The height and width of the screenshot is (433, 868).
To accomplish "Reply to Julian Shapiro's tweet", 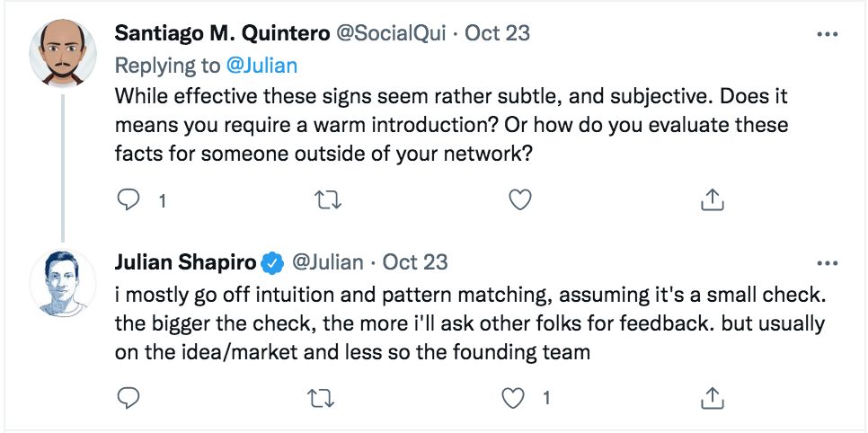I will coord(131,397).
